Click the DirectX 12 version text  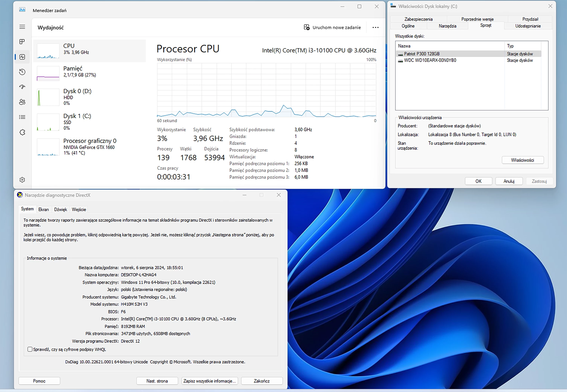(130, 341)
